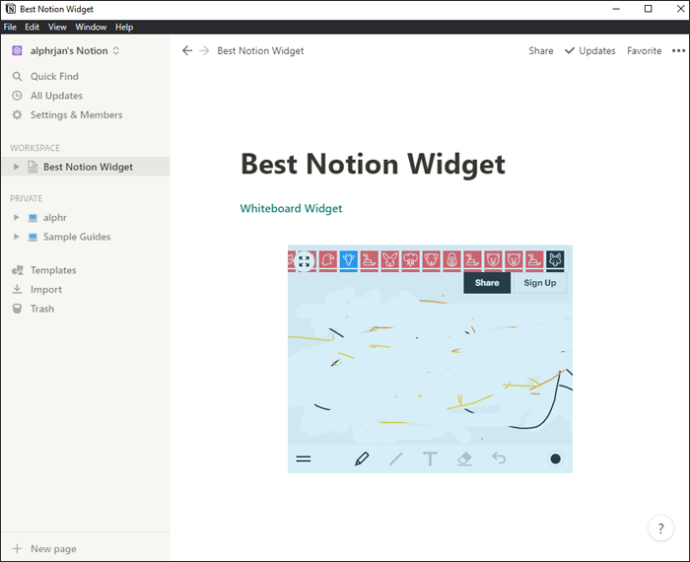The image size is (690, 562).
Task: Open the Help menu
Action: 124,27
